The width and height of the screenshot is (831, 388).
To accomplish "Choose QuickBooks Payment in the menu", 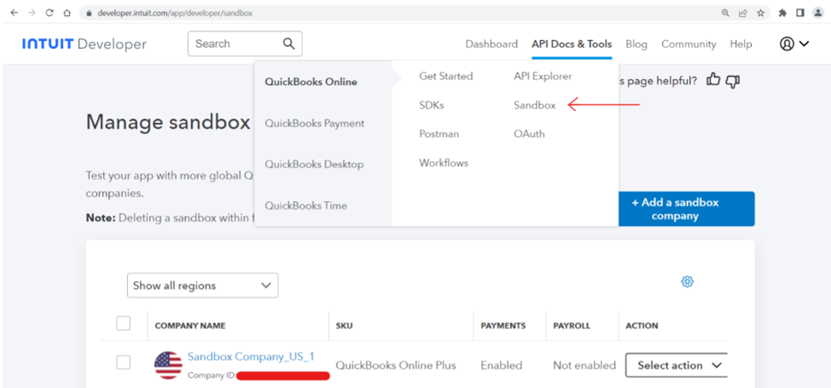I will (x=315, y=124).
